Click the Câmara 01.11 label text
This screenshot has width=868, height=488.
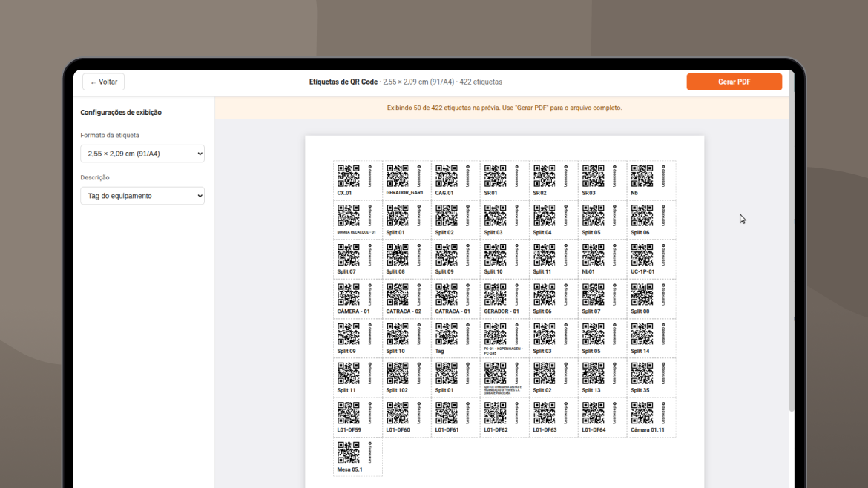[x=648, y=430]
